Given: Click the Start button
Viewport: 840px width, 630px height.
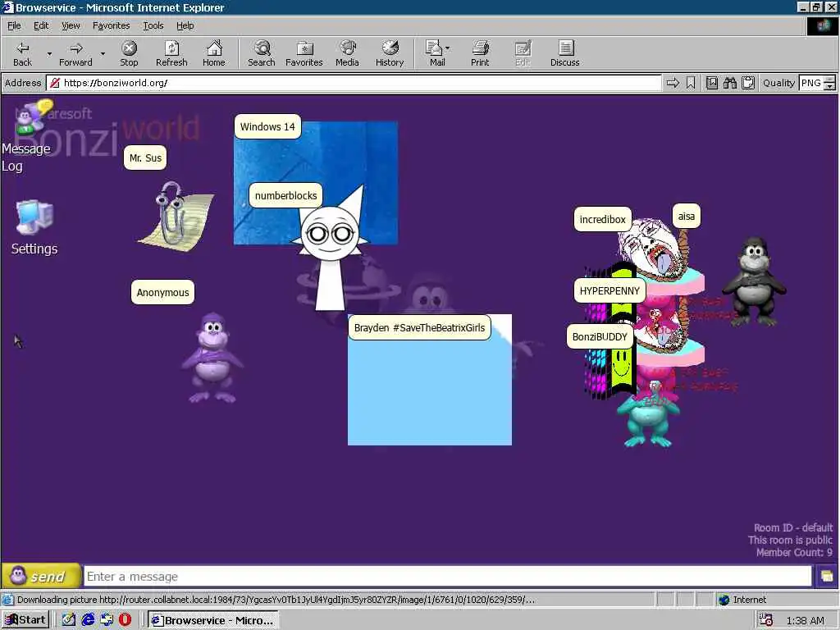Looking at the screenshot, I should pos(25,620).
